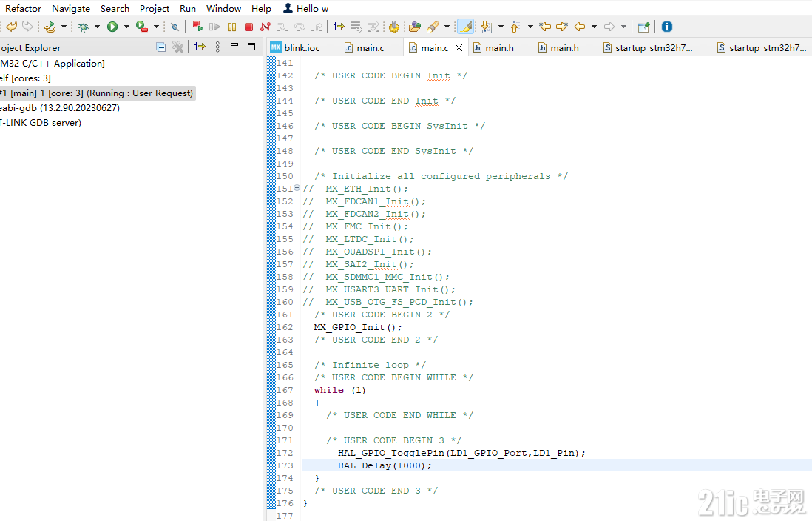Click Remove All Terminated icon in left panel
The image size is (812, 521).
[177, 47]
